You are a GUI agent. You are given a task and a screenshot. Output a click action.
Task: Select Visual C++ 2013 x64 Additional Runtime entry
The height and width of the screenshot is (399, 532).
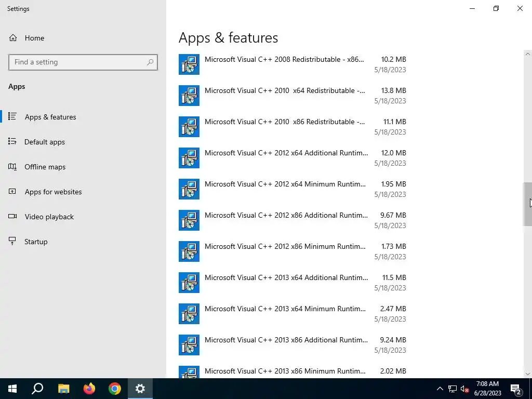pos(292,283)
